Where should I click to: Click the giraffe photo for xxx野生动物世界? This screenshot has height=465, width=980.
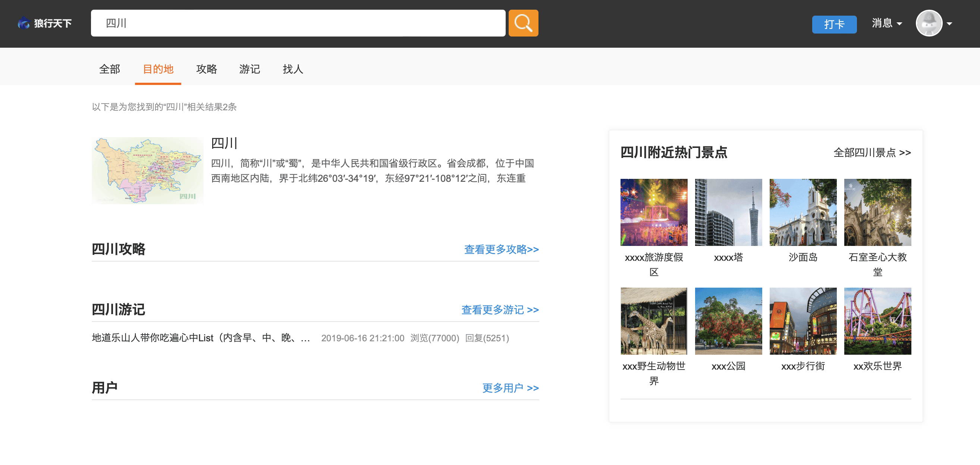[x=654, y=321]
